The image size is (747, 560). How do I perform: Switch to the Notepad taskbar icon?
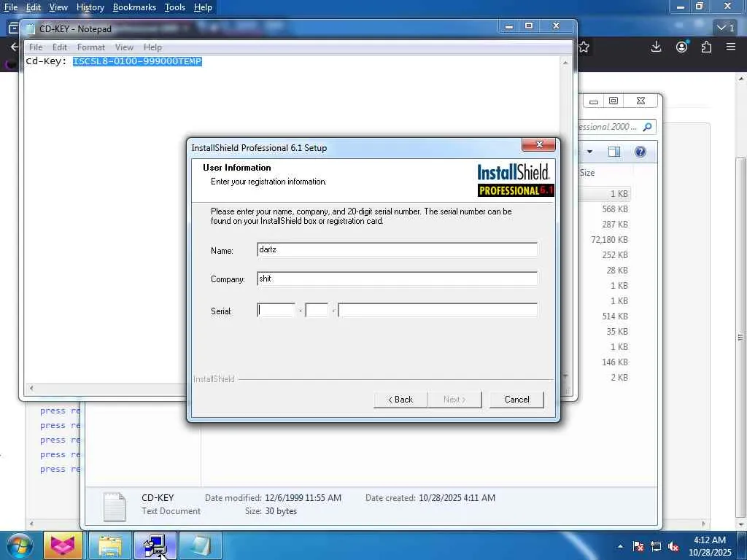[200, 545]
